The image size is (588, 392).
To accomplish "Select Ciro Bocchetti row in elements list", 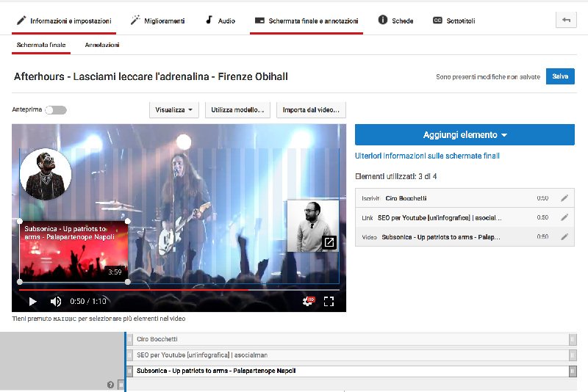I will coord(465,198).
